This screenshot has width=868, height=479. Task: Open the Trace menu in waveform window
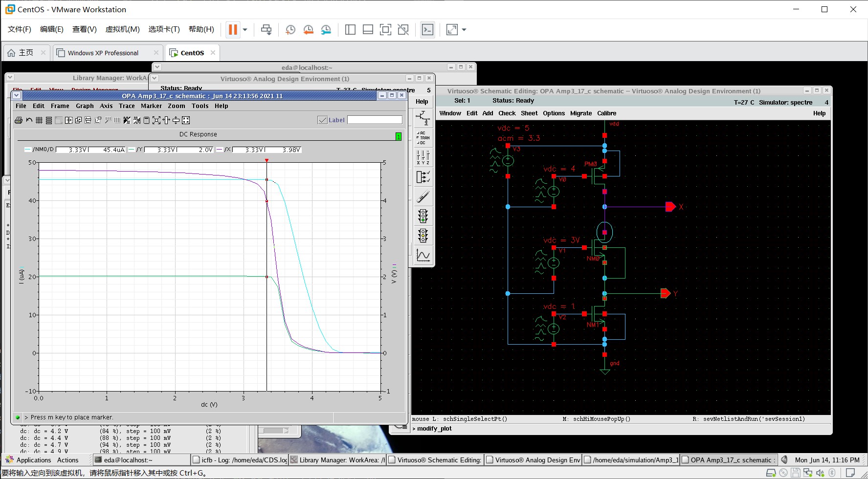pyautogui.click(x=127, y=106)
